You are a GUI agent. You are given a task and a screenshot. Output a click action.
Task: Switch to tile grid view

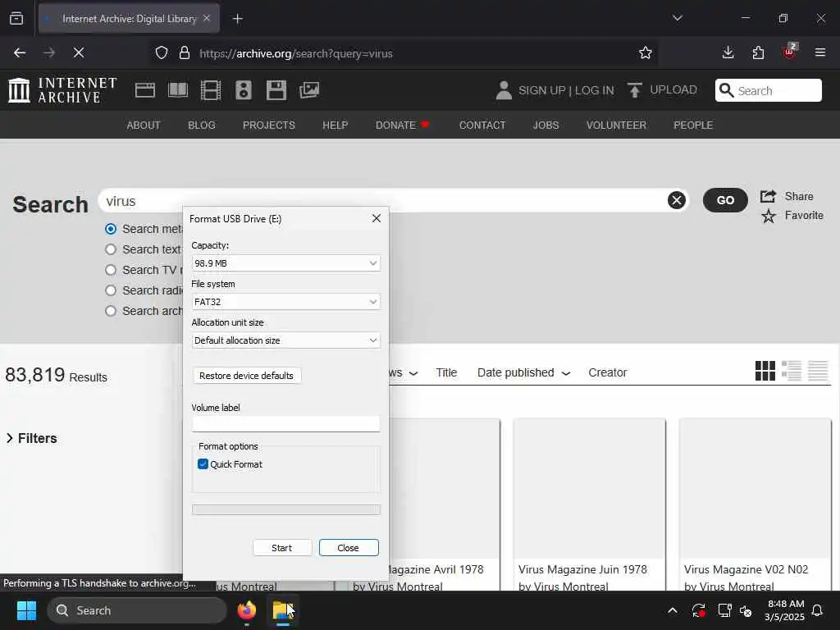click(x=765, y=371)
